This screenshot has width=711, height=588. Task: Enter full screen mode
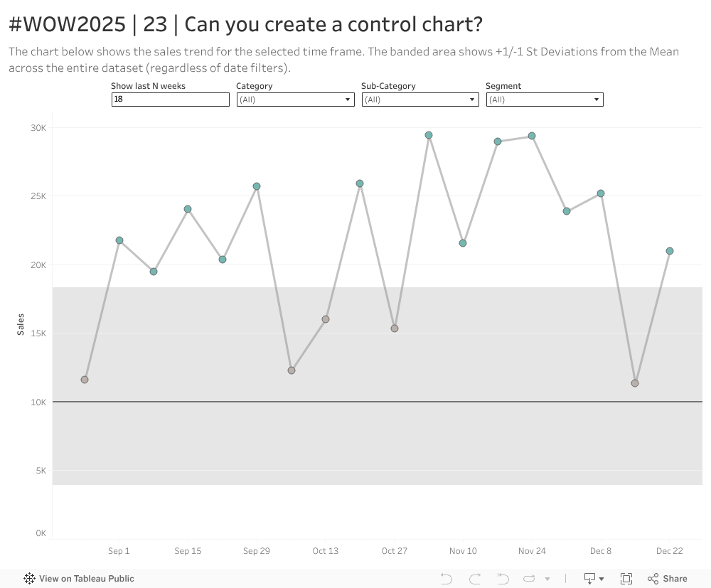point(626,579)
